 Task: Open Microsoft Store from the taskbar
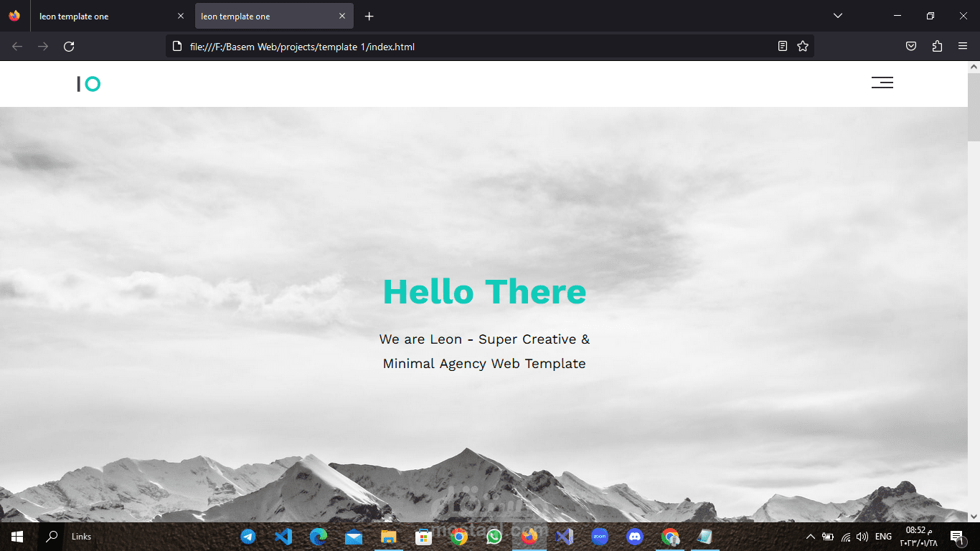click(424, 537)
